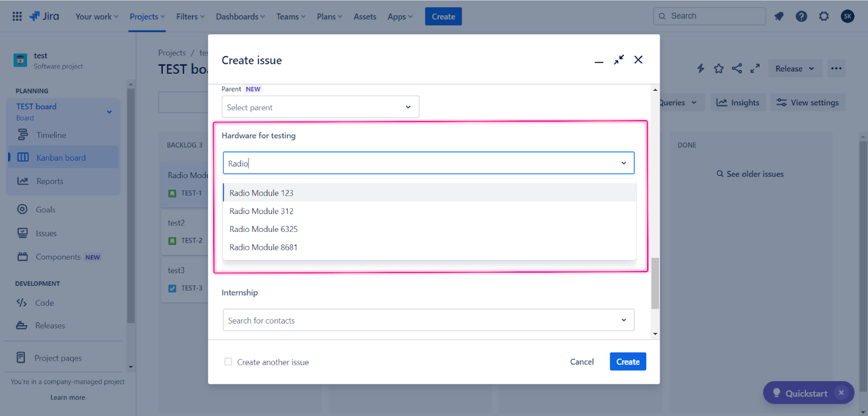This screenshot has height=416, width=868.
Task: Click the TEST-3 checkbox task icon
Action: [x=173, y=288]
